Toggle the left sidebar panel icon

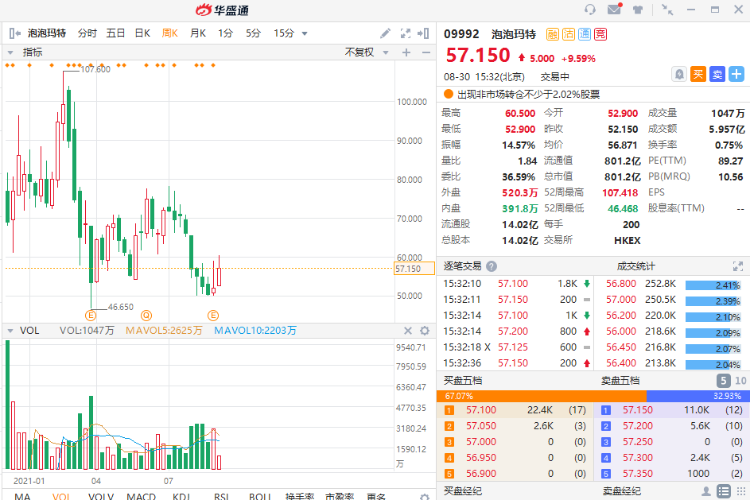[x=15, y=33]
